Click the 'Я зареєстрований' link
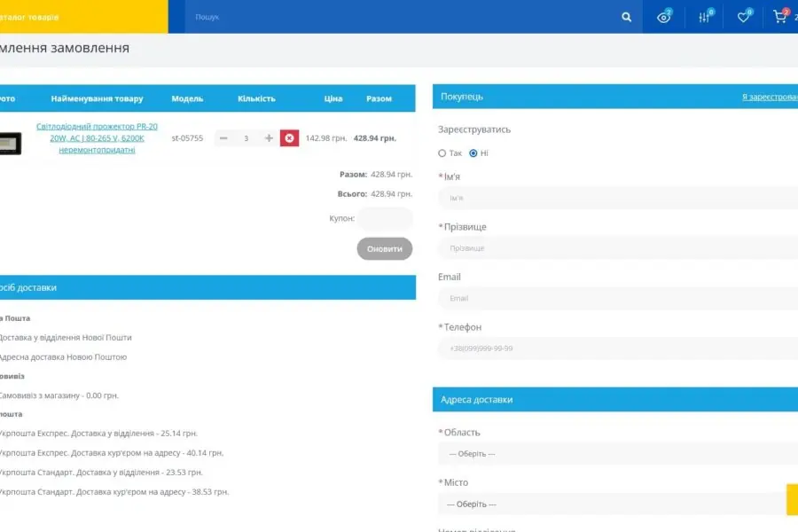798x532 pixels. click(x=769, y=97)
